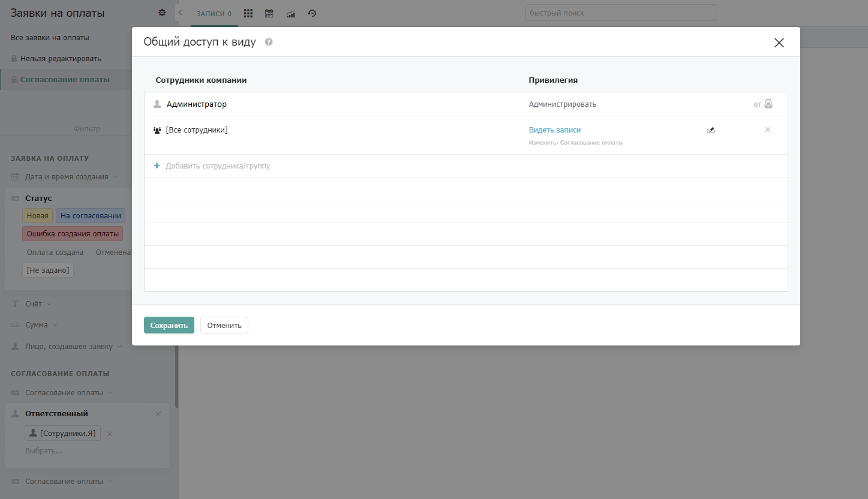Remove the Все сотрудники access row
This screenshot has height=499, width=868.
(x=768, y=130)
